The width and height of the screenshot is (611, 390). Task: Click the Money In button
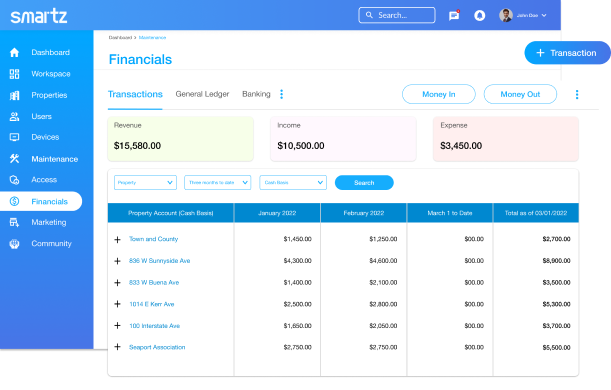[439, 94]
